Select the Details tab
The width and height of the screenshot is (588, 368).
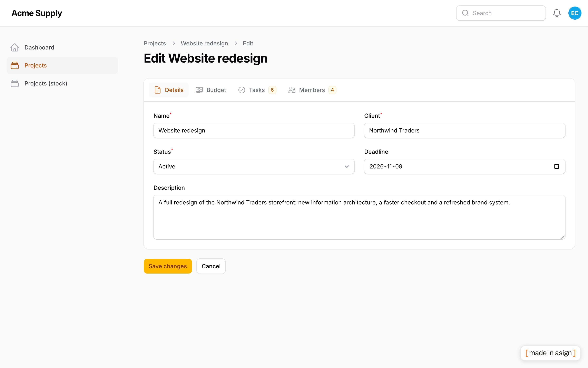click(169, 90)
